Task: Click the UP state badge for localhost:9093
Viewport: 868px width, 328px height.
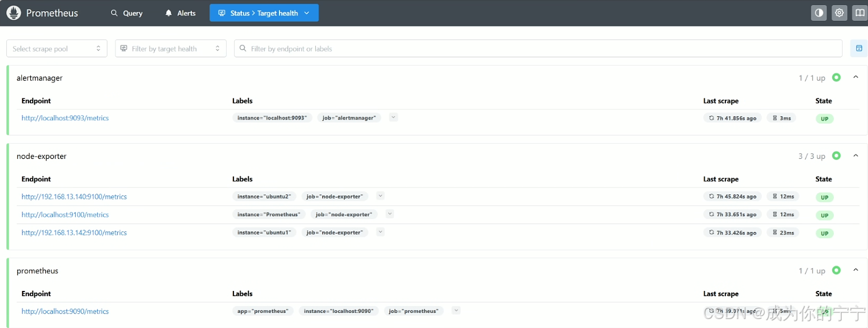Action: click(x=824, y=119)
